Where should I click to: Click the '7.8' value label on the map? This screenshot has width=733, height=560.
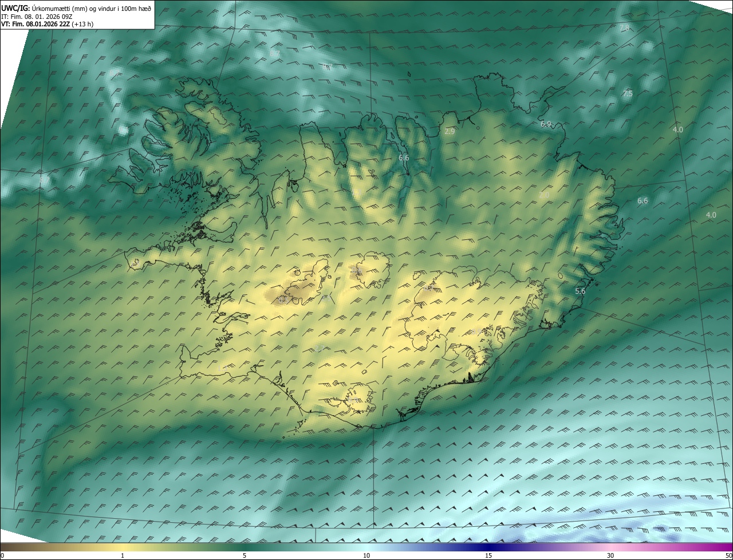624,27
